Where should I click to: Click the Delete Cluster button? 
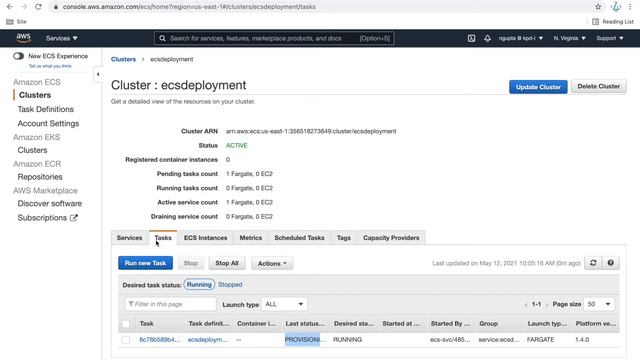click(598, 87)
